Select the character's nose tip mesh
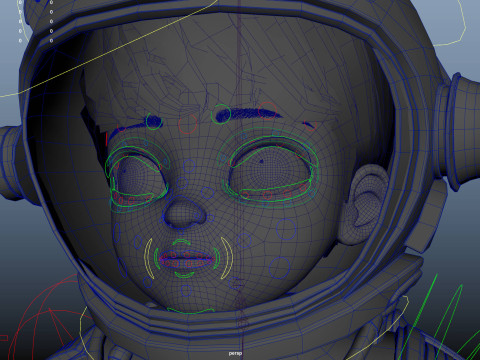This screenshot has height=360, width=480. (x=183, y=212)
